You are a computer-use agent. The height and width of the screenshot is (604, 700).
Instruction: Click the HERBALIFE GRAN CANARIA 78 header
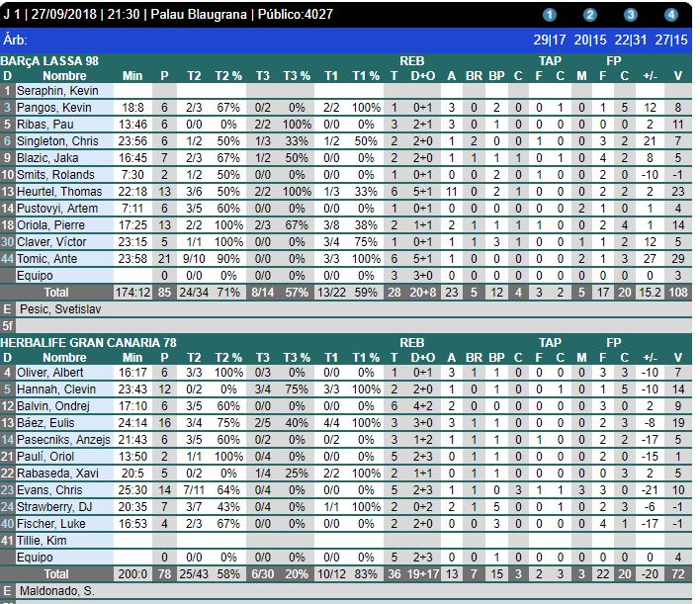point(89,343)
